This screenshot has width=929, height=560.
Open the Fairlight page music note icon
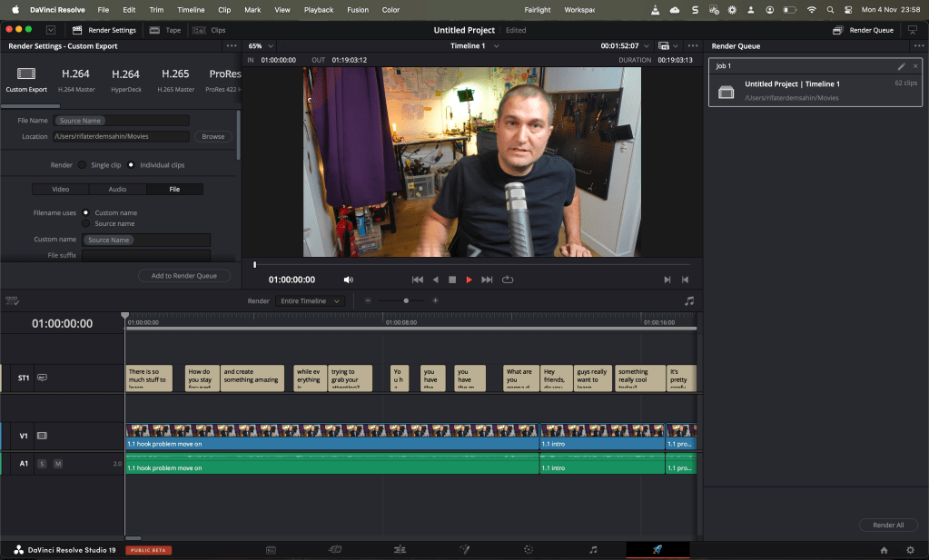(593, 550)
